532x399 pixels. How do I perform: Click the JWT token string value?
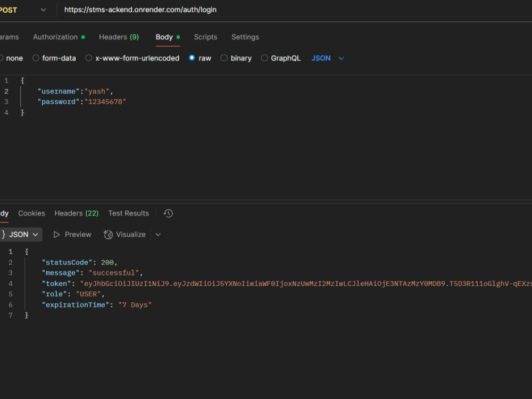306,284
